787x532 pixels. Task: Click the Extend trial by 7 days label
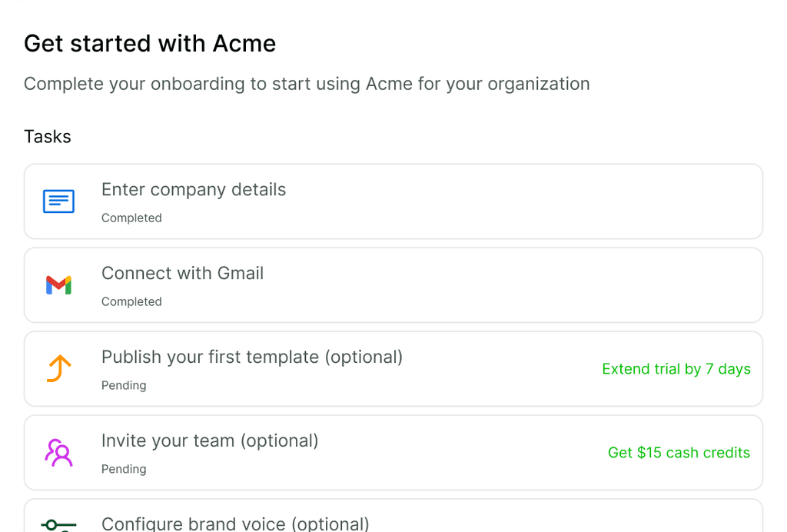(676, 369)
